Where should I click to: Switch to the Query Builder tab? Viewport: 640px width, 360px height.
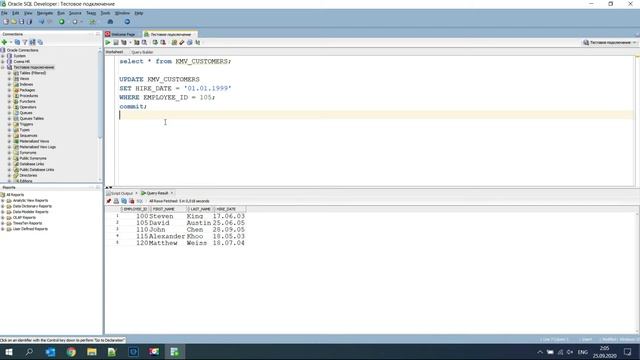pyautogui.click(x=142, y=52)
